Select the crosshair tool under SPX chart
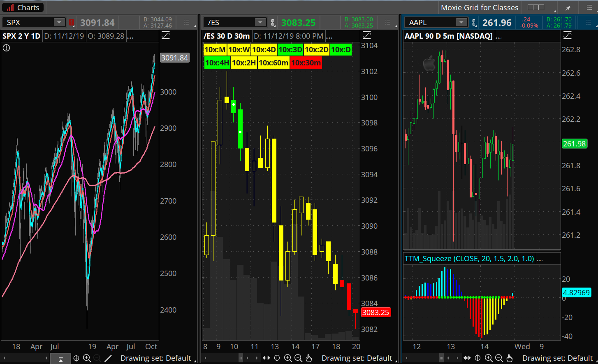This screenshot has width=598, height=364. point(76,358)
